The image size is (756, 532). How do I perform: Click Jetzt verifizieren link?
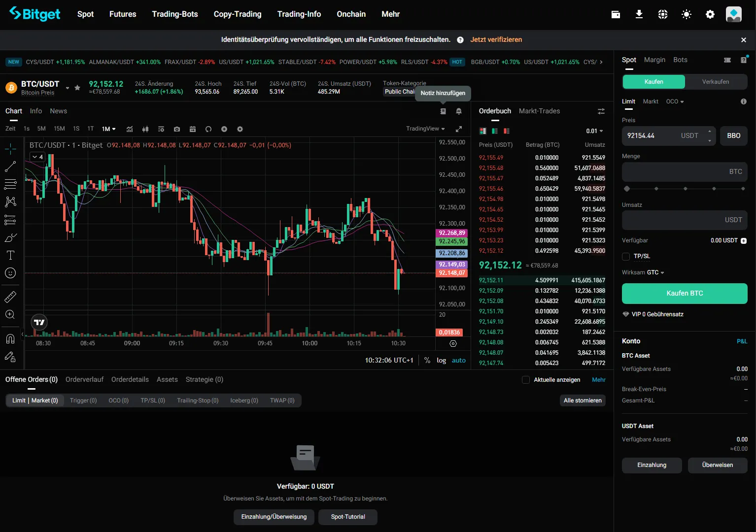(496, 39)
